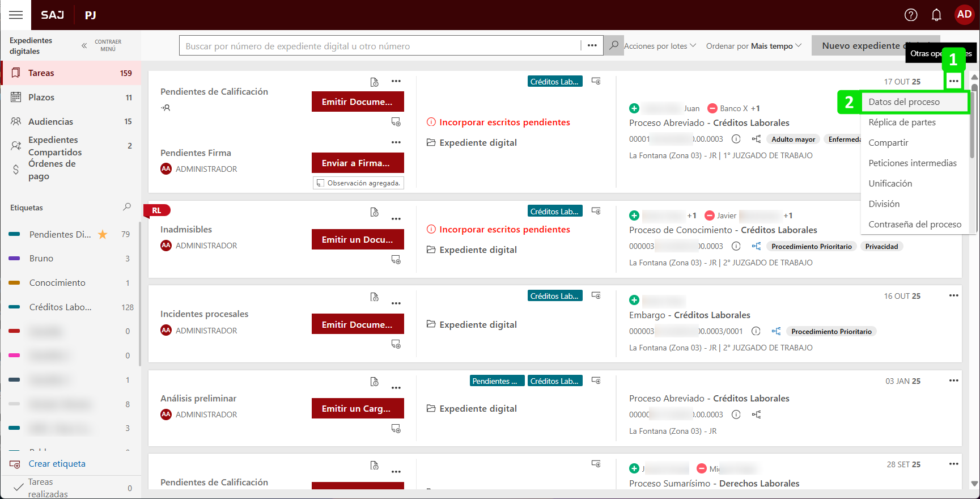This screenshot has width=980, height=499.
Task: Click Emitir un Carg... for Análisis preliminar
Action: point(358,408)
